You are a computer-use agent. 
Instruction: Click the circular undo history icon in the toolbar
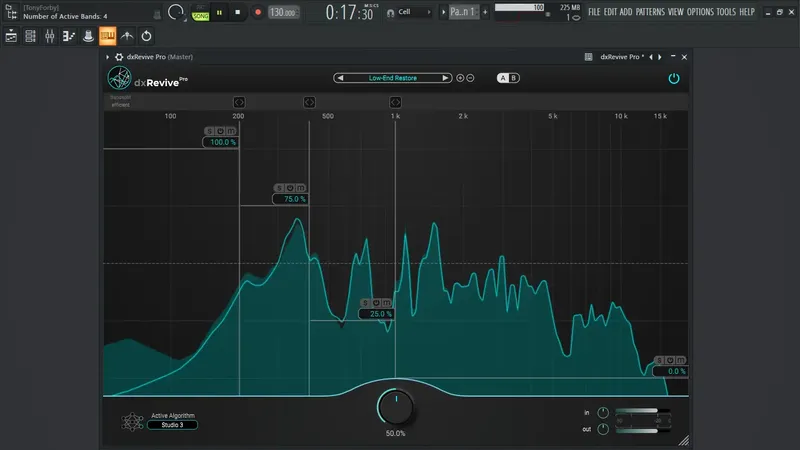point(146,36)
